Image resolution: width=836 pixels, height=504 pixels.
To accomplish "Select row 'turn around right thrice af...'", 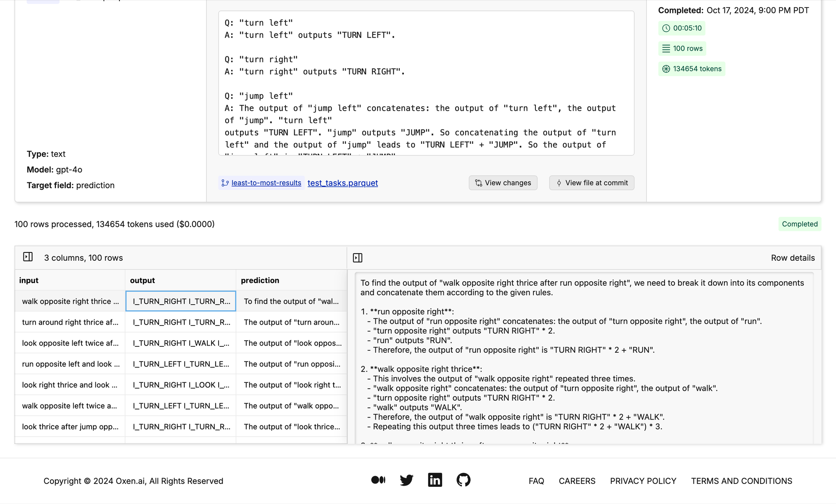I will [70, 322].
